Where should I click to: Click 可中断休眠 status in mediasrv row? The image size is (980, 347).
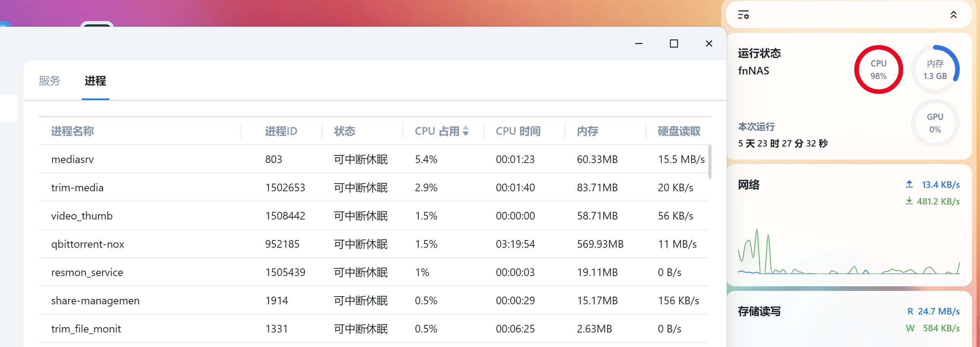(x=361, y=159)
